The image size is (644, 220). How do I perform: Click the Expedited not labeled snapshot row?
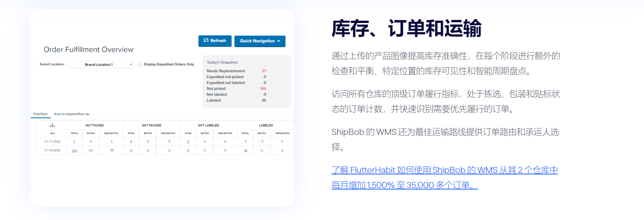coord(236,82)
